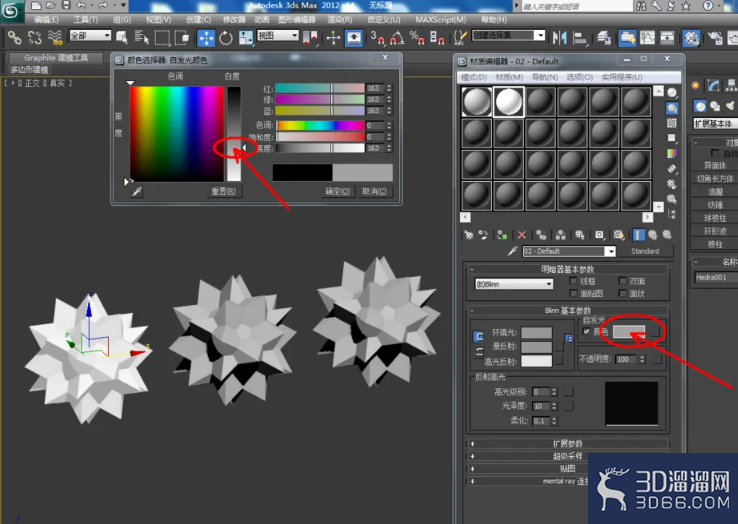Open the MAXScript(M) menu
Image resolution: width=738 pixels, height=524 pixels.
441,19
